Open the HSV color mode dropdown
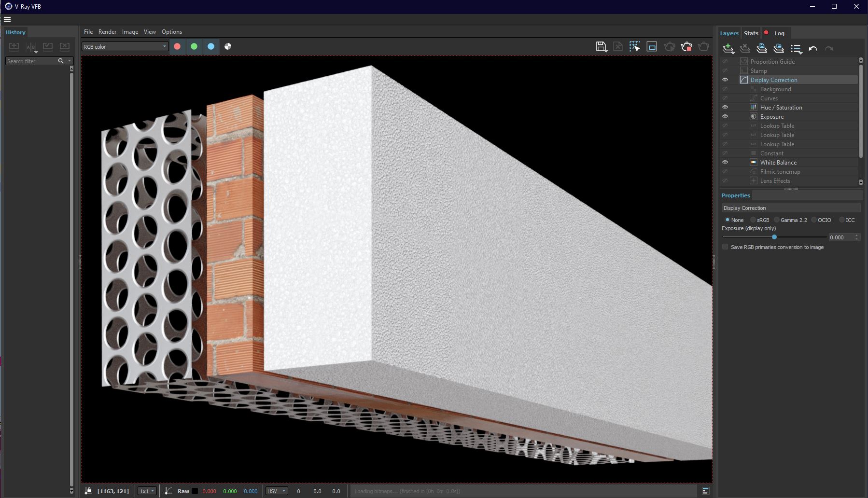The height and width of the screenshot is (498, 868). 277,491
